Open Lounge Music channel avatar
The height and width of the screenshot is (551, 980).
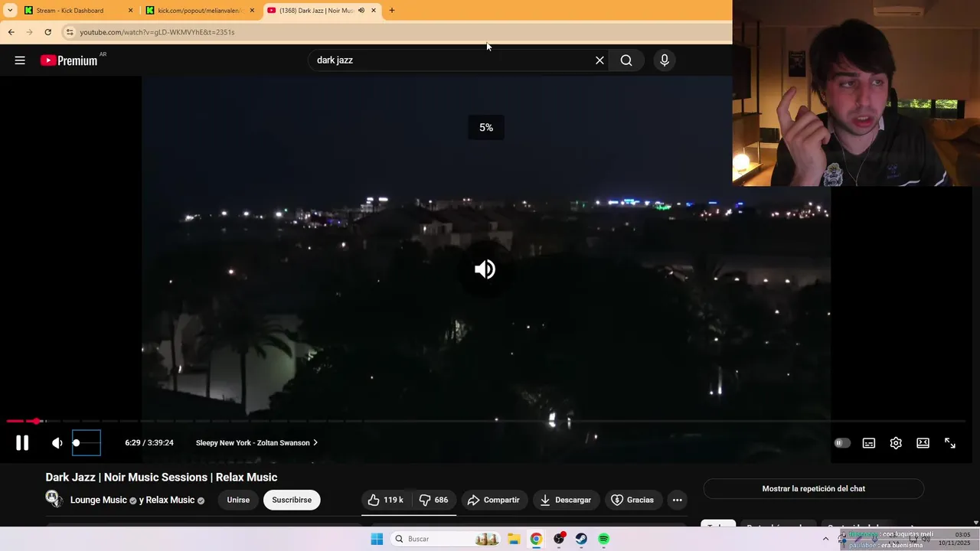click(54, 499)
